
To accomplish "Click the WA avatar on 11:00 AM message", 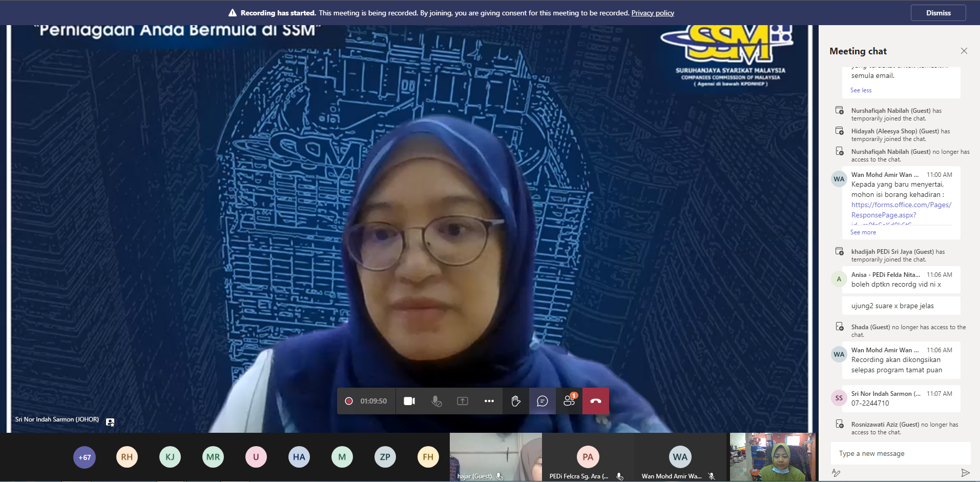I will click(839, 179).
